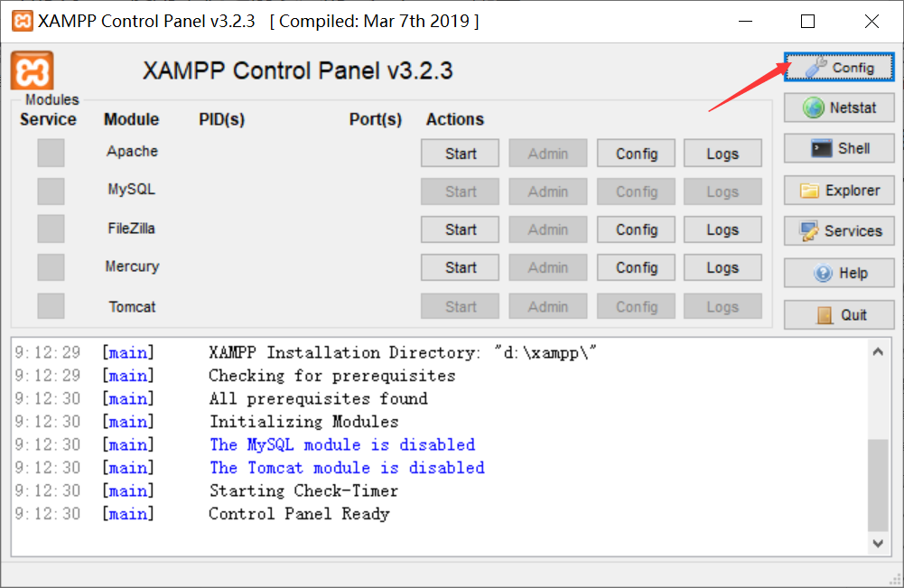
Task: Start the Apache module
Action: click(x=460, y=154)
